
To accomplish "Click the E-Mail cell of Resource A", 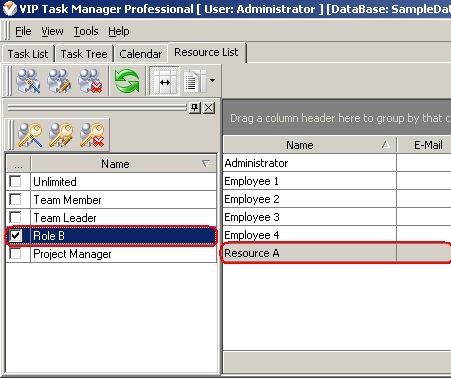I will 424,253.
